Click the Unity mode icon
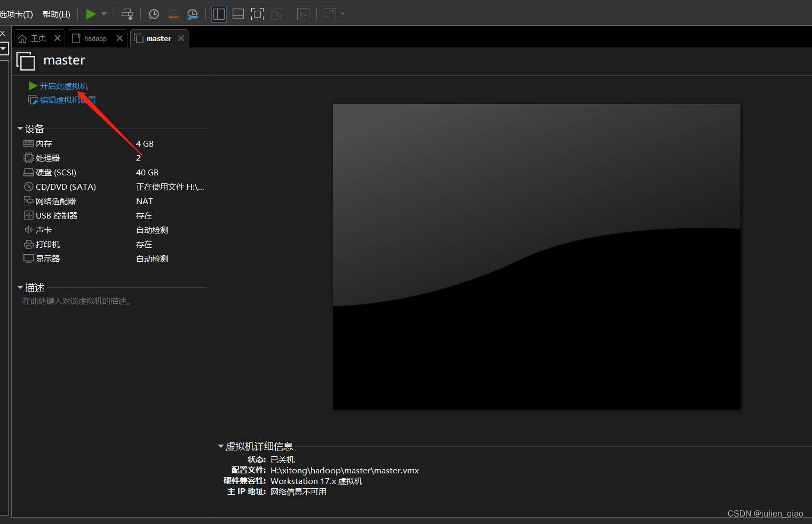 pyautogui.click(x=276, y=14)
